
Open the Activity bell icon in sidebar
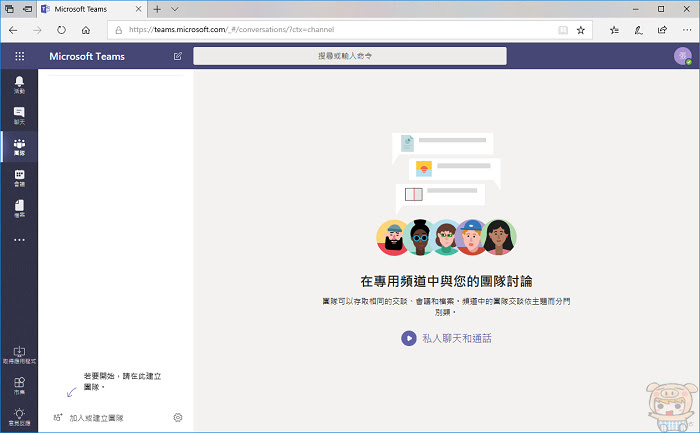(x=19, y=84)
